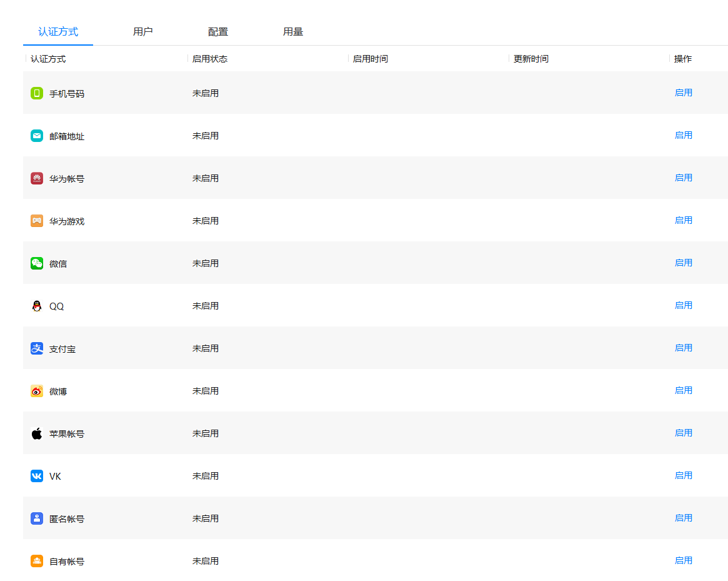This screenshot has height=581, width=728.
Task: Click 启用 in the 华为游戏 row
Action: coord(683,220)
